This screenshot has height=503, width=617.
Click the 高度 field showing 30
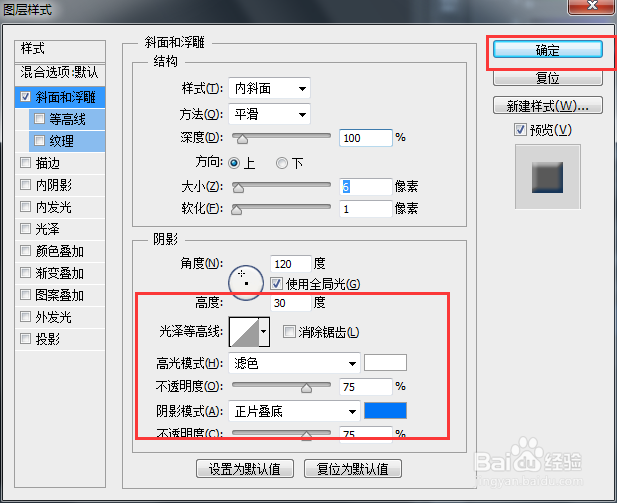pyautogui.click(x=291, y=303)
